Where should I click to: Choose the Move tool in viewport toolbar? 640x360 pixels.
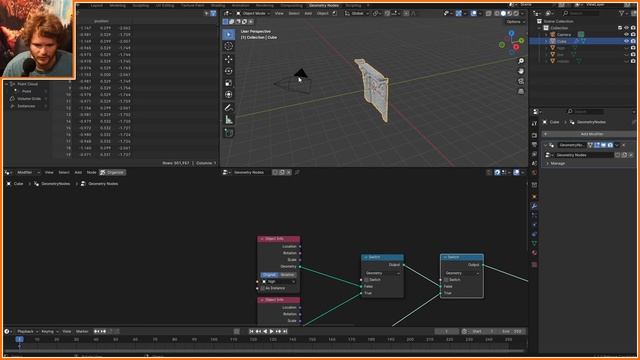(229, 59)
